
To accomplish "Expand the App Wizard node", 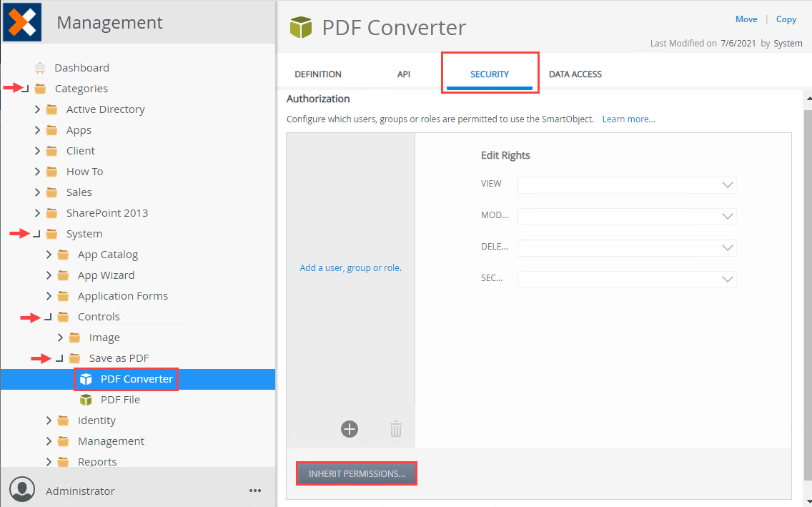I will click(x=48, y=275).
